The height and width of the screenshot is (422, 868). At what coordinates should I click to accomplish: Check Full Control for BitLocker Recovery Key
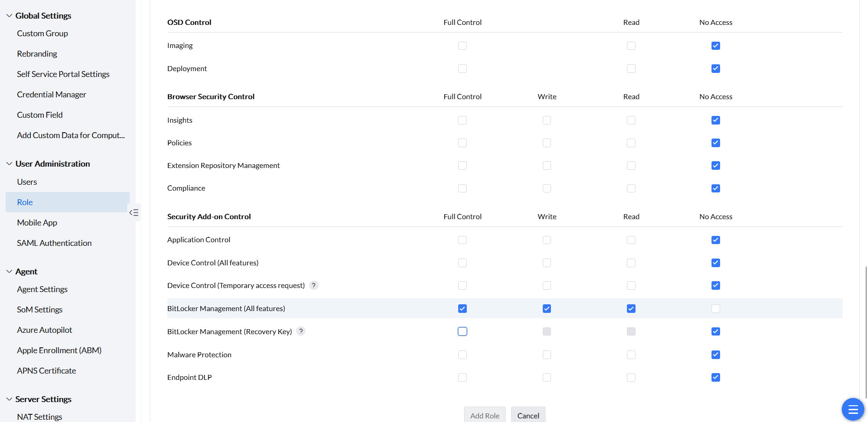click(462, 331)
